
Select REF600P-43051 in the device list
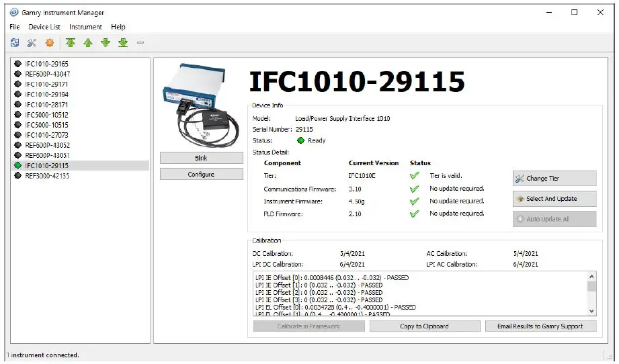pyautogui.click(x=81, y=155)
